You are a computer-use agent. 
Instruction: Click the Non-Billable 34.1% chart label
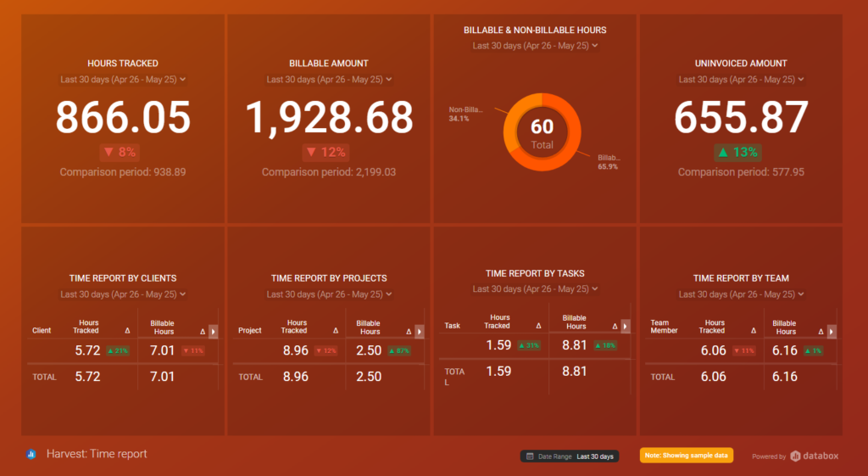coord(465,115)
